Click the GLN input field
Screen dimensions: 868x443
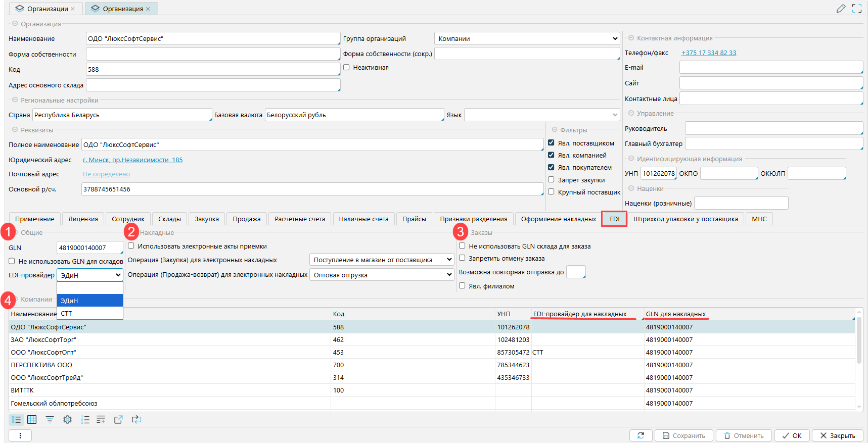click(89, 248)
